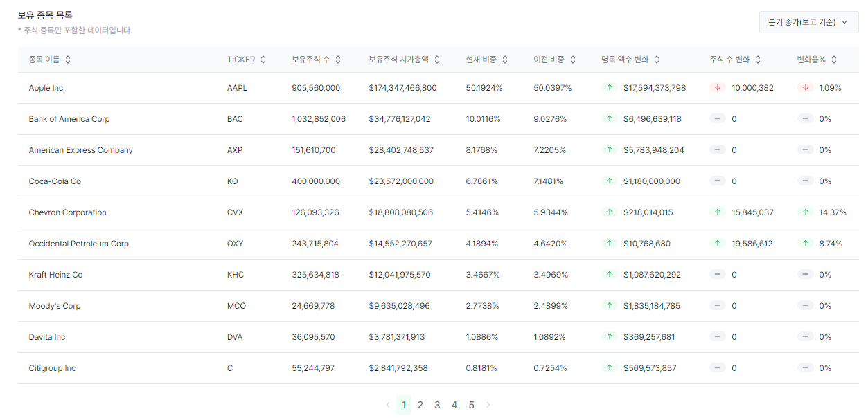The width and height of the screenshot is (868, 418).
Task: Click the DVA ticker cell
Action: pos(236,337)
